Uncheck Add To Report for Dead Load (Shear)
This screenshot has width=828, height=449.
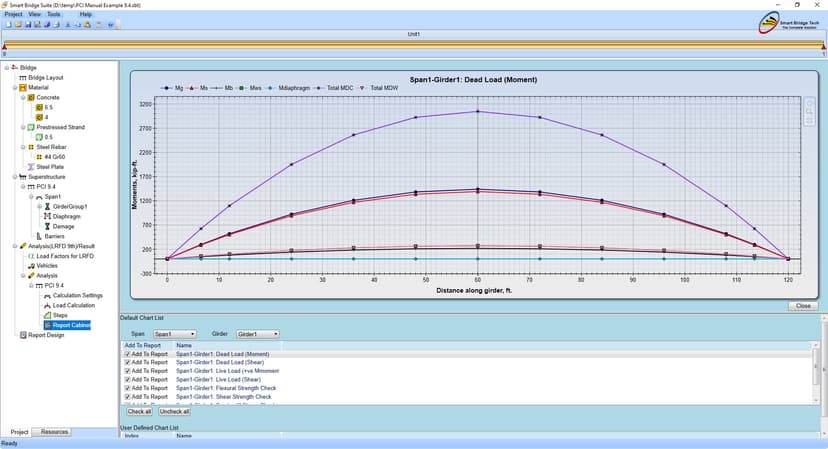(x=127, y=362)
